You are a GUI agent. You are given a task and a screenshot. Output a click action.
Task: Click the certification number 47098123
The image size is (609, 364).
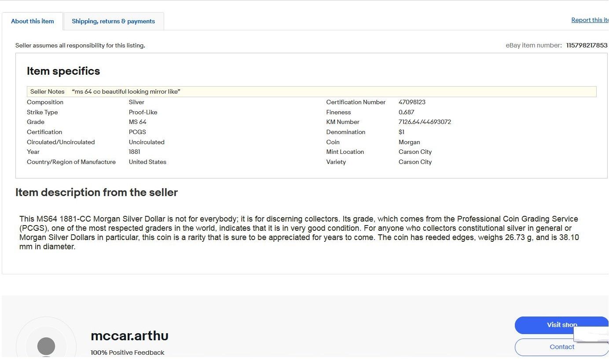tap(412, 102)
